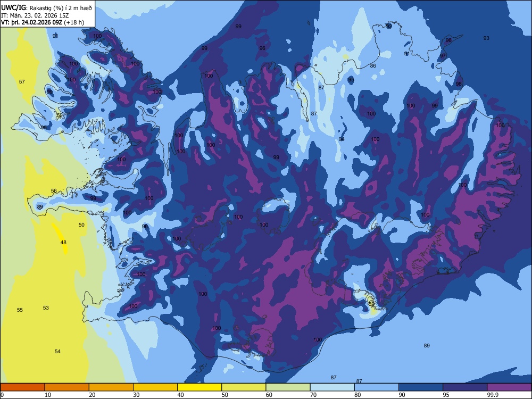The height and width of the screenshot is (399, 532).
Task: Click the "53" humidity value on map
Action: [46, 307]
